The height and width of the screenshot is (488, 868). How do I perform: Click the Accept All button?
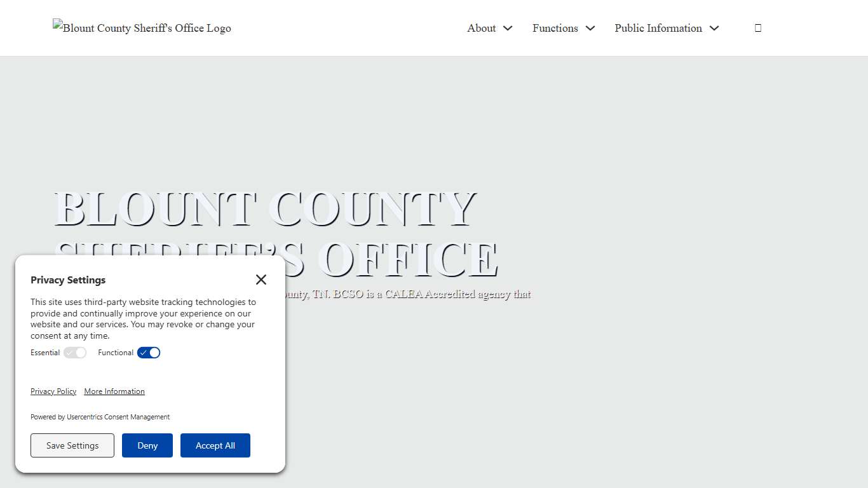pyautogui.click(x=215, y=445)
